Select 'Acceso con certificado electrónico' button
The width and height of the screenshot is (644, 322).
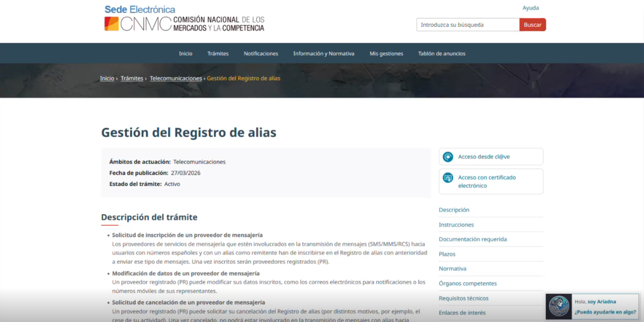(x=491, y=181)
